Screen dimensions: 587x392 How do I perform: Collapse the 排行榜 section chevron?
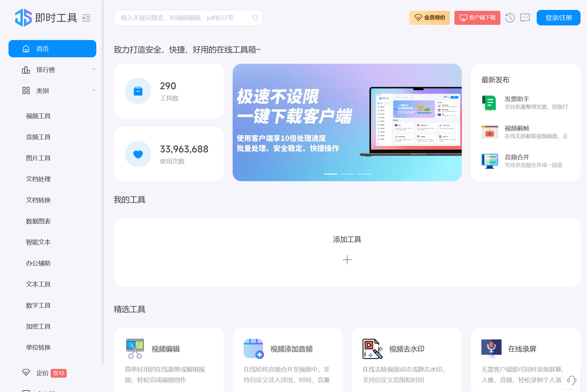point(94,69)
